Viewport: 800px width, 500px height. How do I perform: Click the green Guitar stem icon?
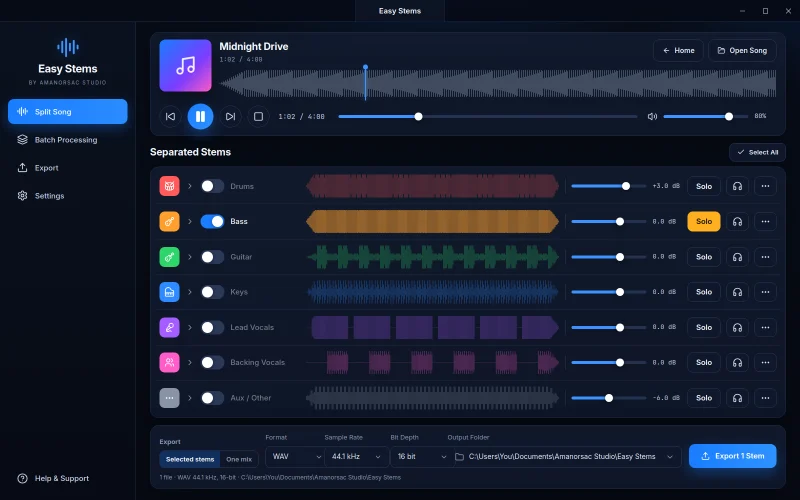coord(169,257)
